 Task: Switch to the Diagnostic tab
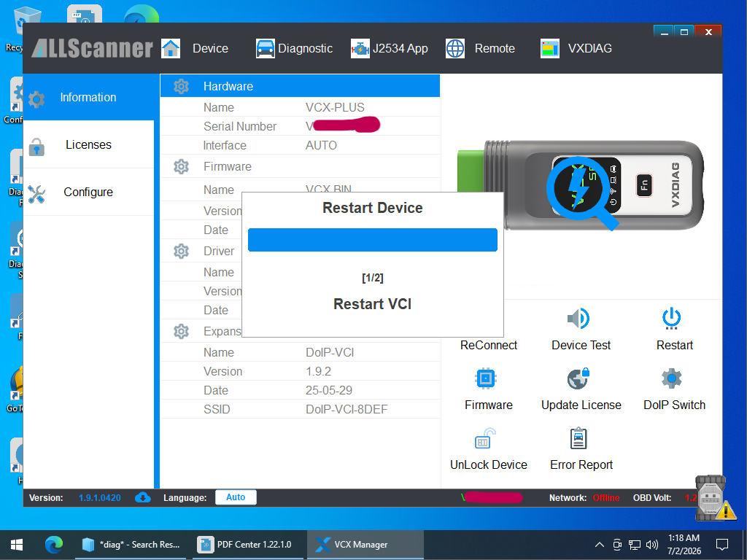click(x=305, y=49)
